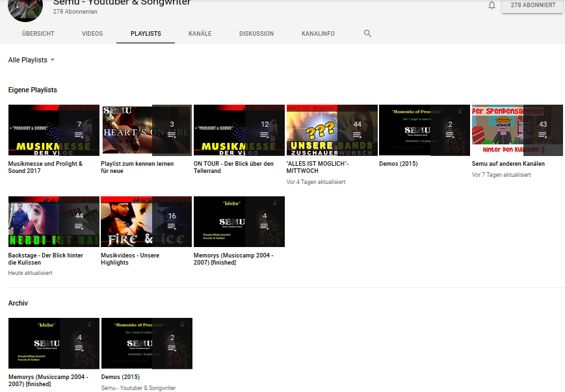Open the Demos (2015) thumbnail in Eigene Playlists

424,130
